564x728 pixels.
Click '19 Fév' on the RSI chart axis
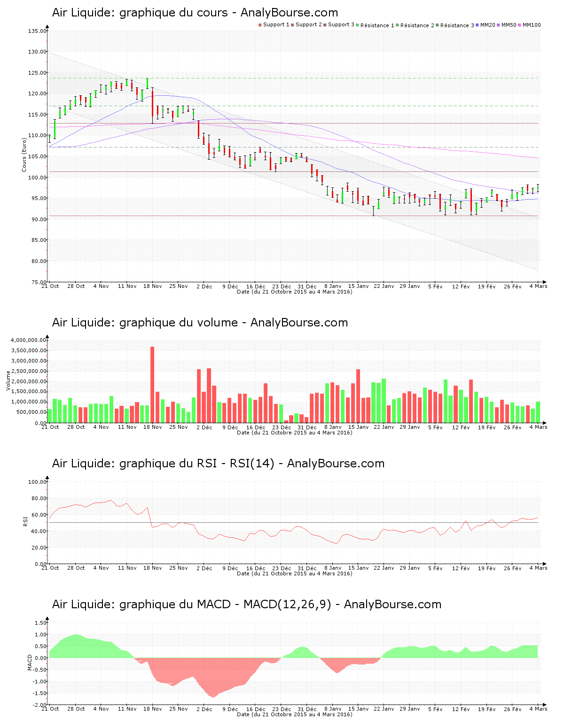coord(487,568)
